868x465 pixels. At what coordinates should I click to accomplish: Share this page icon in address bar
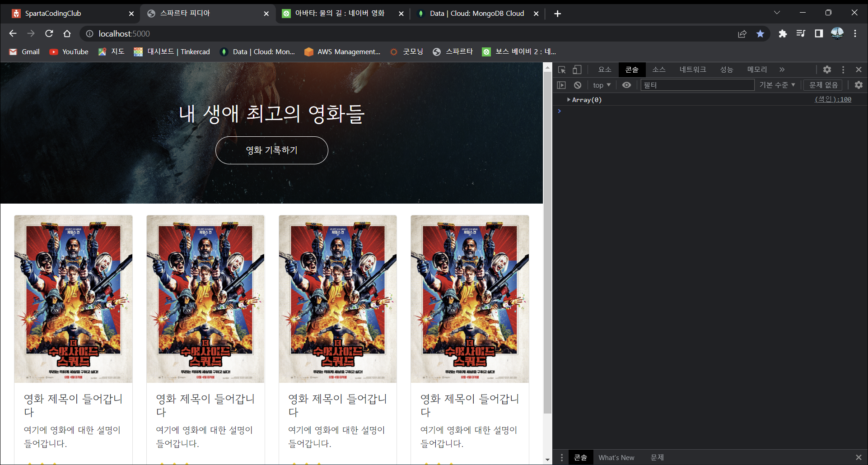742,33
